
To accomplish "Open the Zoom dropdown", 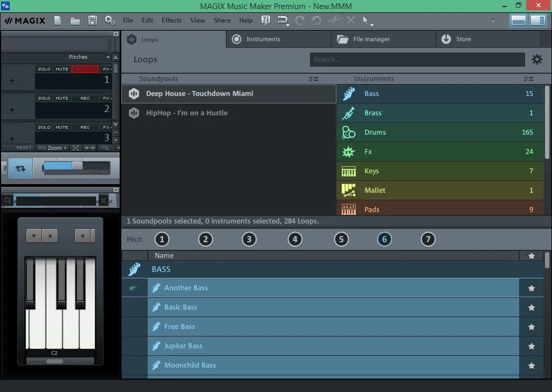I will click(57, 148).
